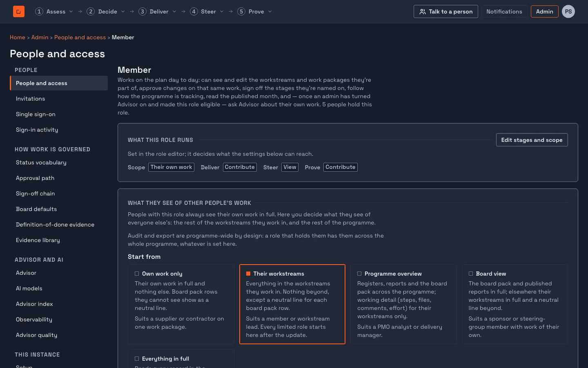
Task: Click the Admin breadcrumb link
Action: tap(40, 37)
